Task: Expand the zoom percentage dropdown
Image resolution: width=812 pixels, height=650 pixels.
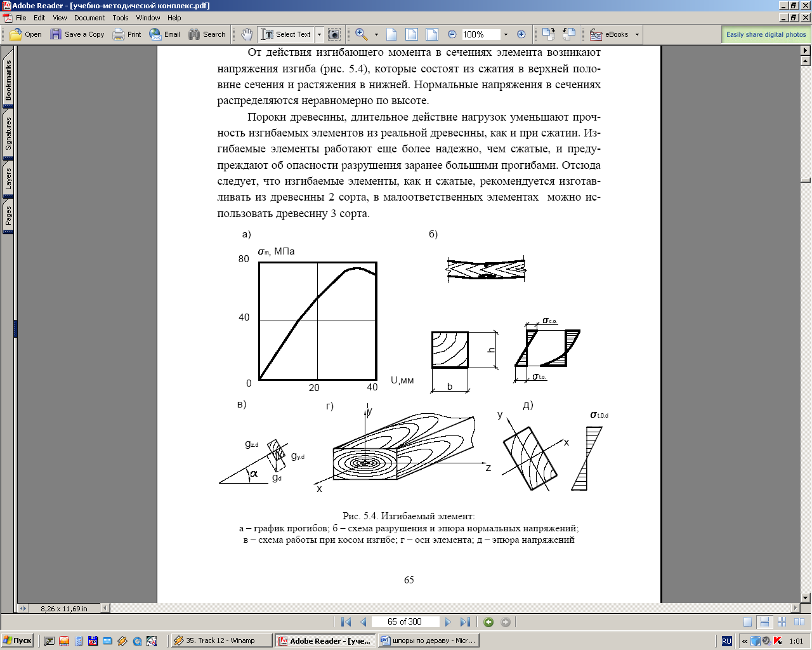Action: click(x=506, y=34)
